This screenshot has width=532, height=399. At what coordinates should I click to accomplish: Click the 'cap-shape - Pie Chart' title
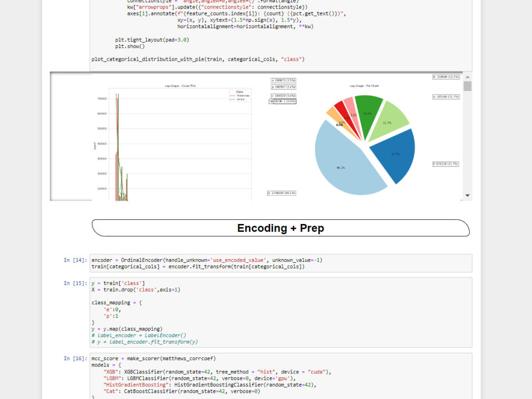tap(364, 86)
